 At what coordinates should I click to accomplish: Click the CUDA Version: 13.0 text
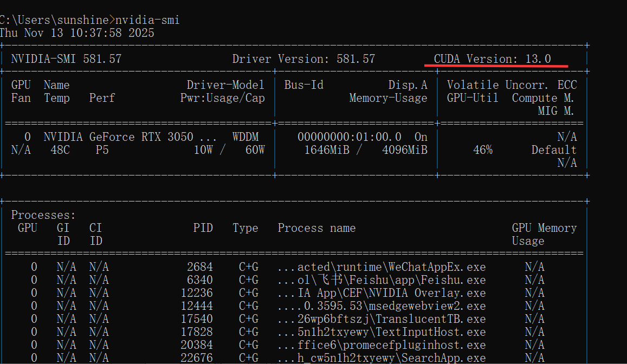[492, 59]
